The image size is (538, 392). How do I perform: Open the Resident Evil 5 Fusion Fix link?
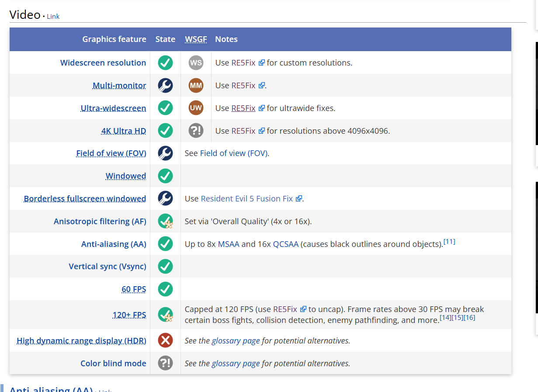(x=247, y=198)
